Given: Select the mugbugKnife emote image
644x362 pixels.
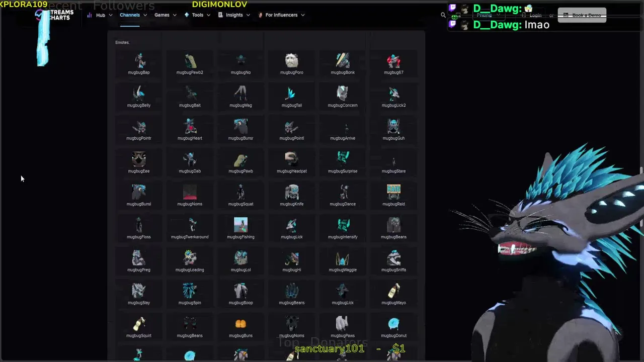Looking at the screenshot, I should pyautogui.click(x=292, y=193).
